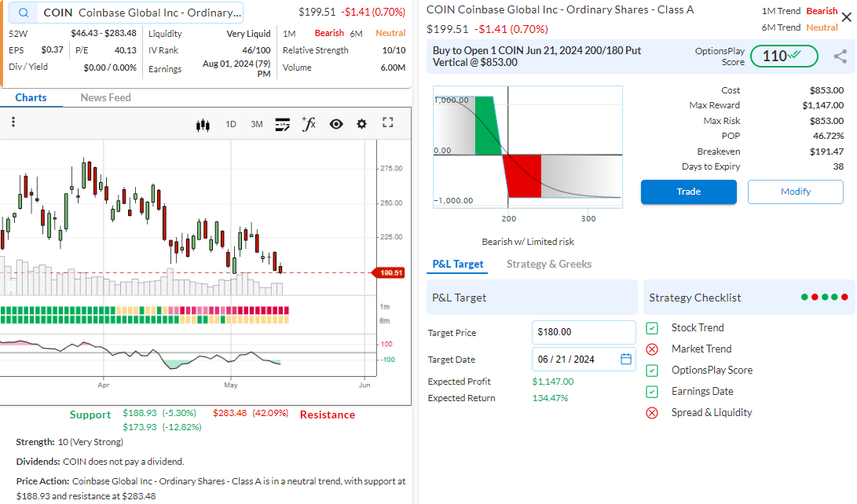Screen dimensions: 857x504
Task: Focus the COIN Coinbase symbol search field
Action: point(126,13)
